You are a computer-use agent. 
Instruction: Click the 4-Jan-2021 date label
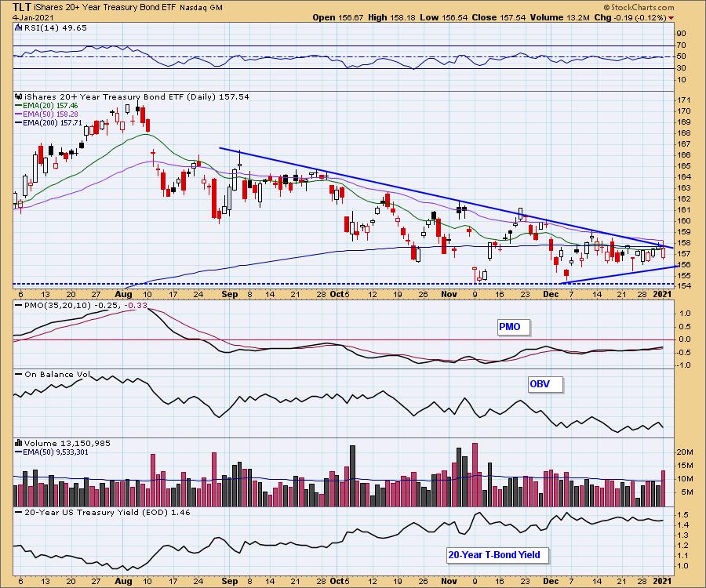33,17
